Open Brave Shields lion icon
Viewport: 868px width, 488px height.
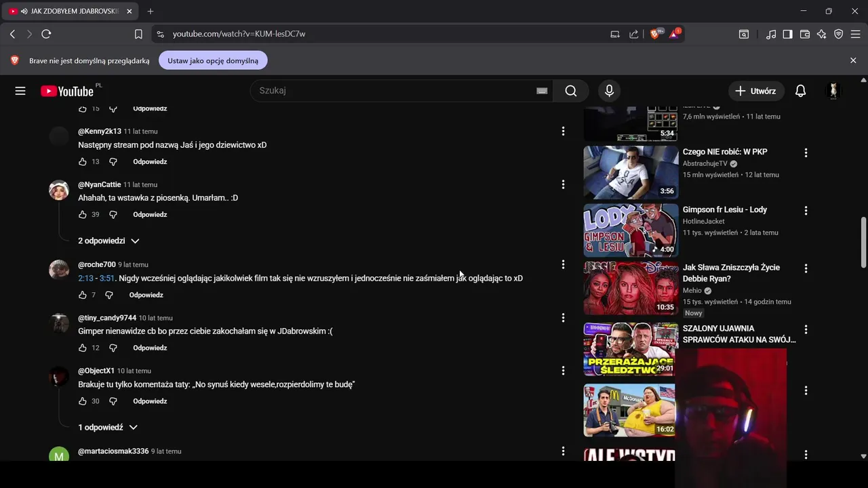(x=656, y=33)
